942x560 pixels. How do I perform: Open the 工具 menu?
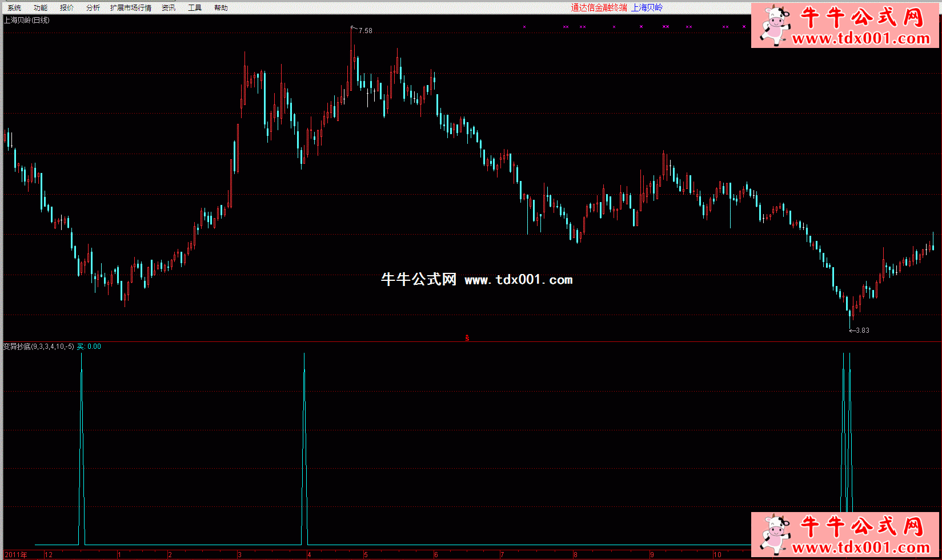tap(195, 7)
